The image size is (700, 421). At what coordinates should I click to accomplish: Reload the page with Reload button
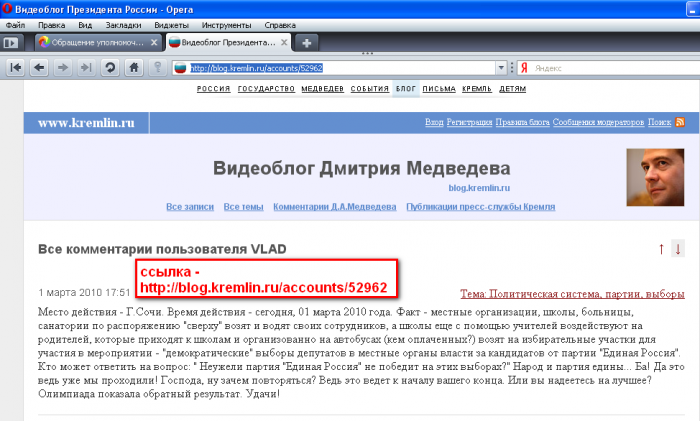[110, 68]
